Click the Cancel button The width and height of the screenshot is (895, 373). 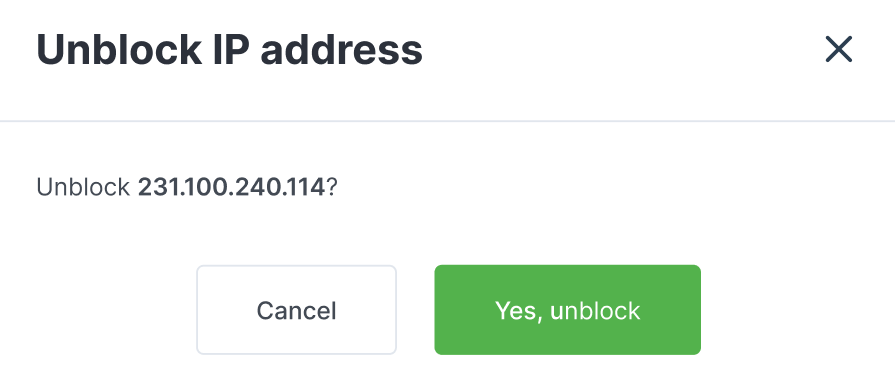click(296, 310)
